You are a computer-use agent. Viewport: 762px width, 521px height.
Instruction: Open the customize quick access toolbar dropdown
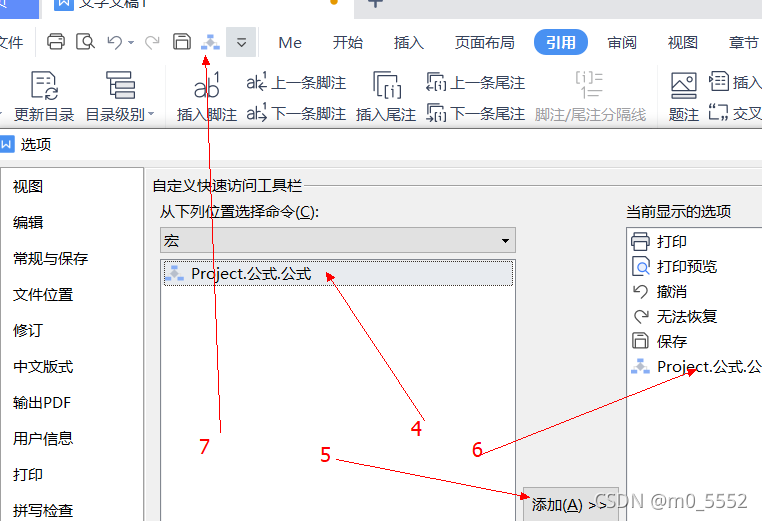(x=241, y=42)
